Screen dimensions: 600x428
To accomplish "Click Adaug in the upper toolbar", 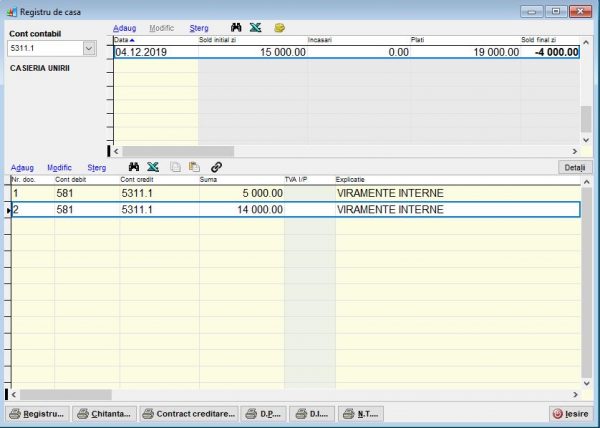I will 124,28.
